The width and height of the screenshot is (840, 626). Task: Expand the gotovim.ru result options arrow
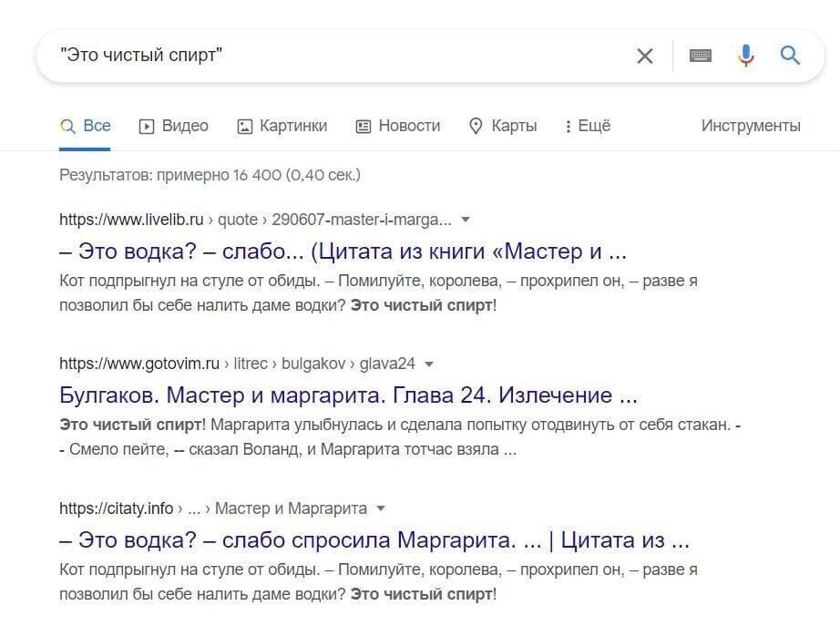pyautogui.click(x=429, y=364)
